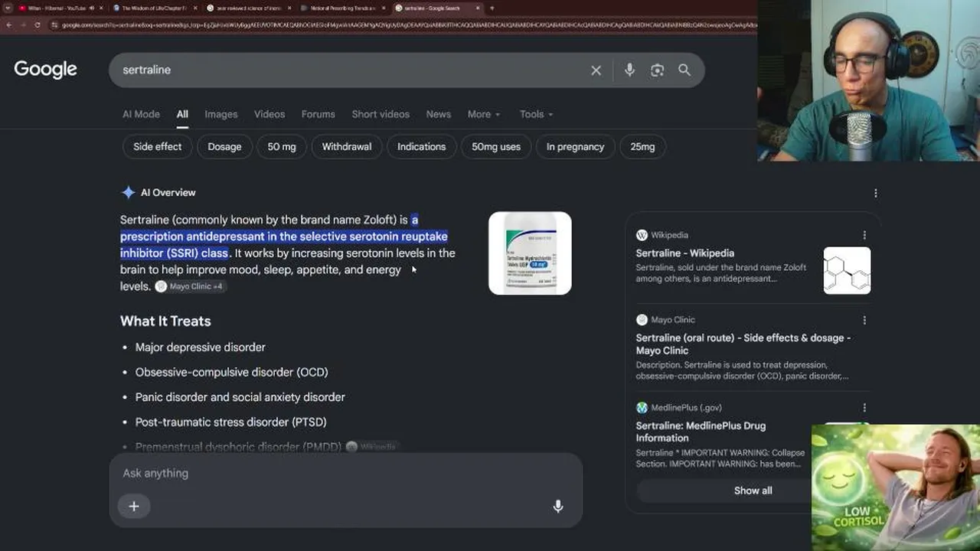Screen dimensions: 980x551
Task: Open options for the MedlinePlus result
Action: click(864, 408)
